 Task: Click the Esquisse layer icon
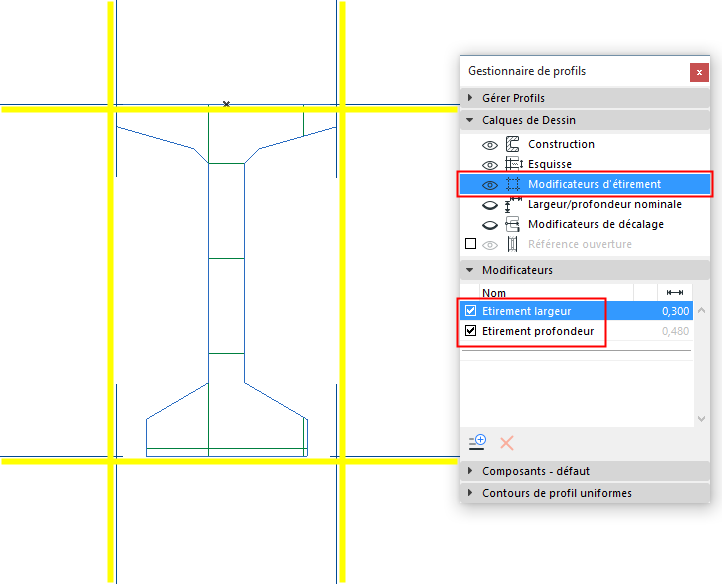(x=513, y=164)
